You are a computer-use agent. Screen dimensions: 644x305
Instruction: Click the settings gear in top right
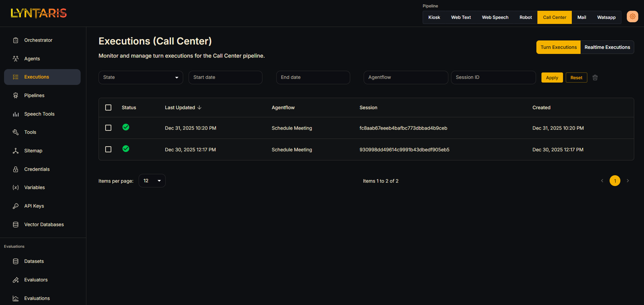[x=632, y=16]
